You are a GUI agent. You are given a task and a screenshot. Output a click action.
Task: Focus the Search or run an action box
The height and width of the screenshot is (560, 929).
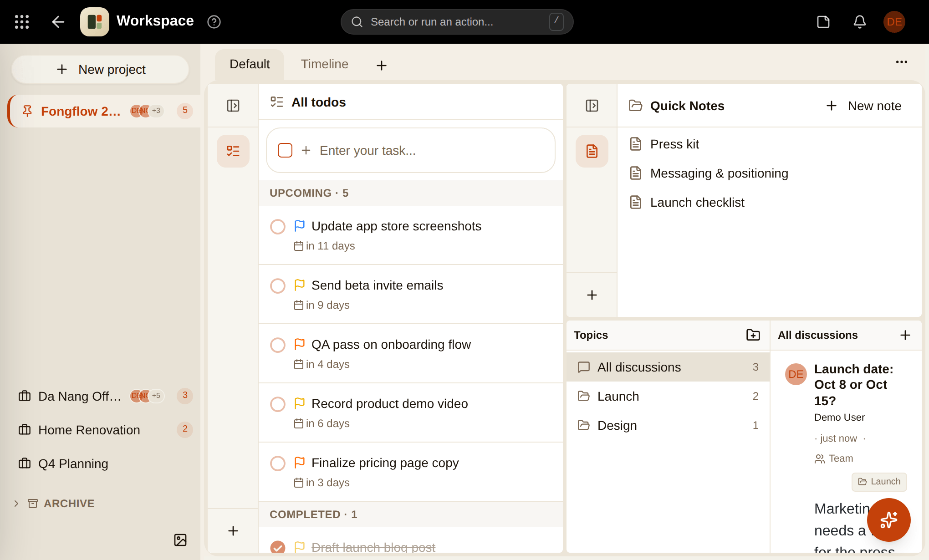(457, 22)
